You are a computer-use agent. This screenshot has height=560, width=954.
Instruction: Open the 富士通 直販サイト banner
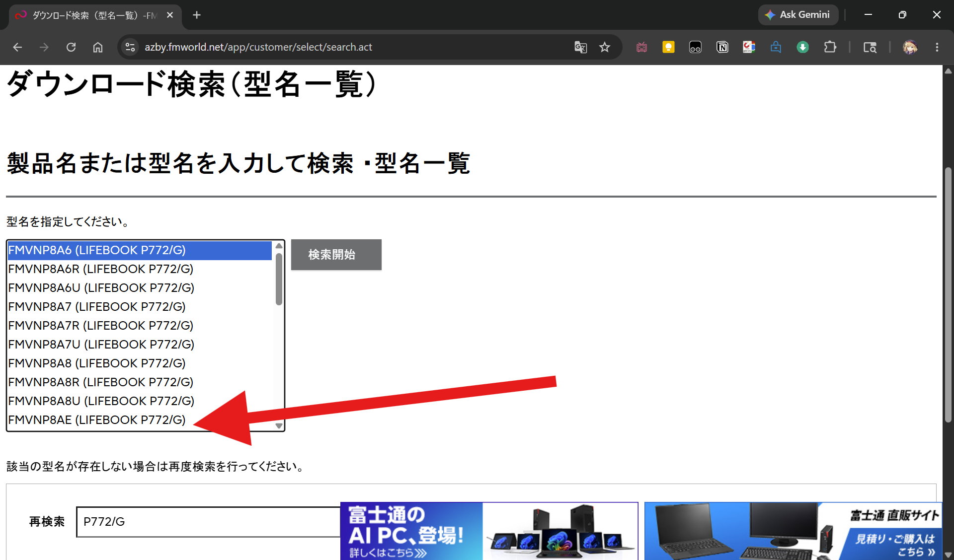coord(793,531)
